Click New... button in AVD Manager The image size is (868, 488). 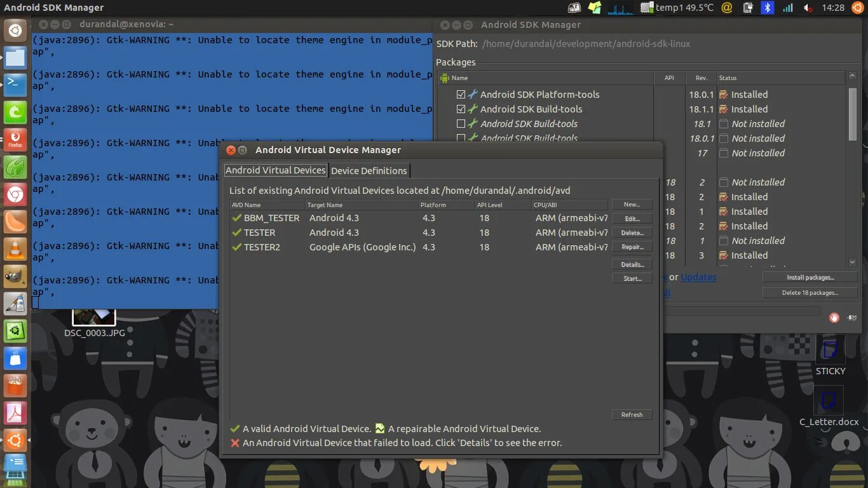point(632,205)
